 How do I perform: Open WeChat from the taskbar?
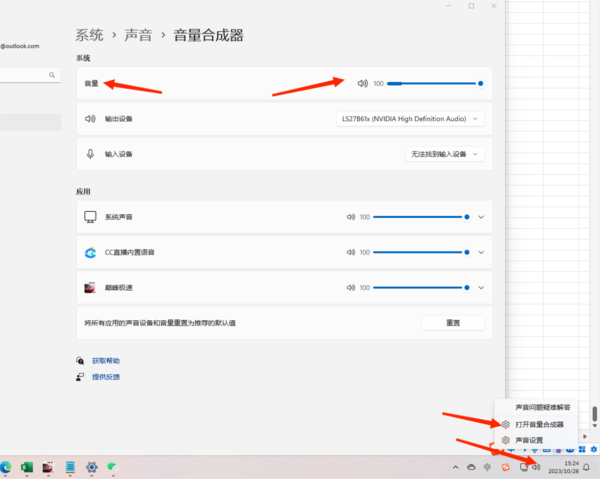113,467
